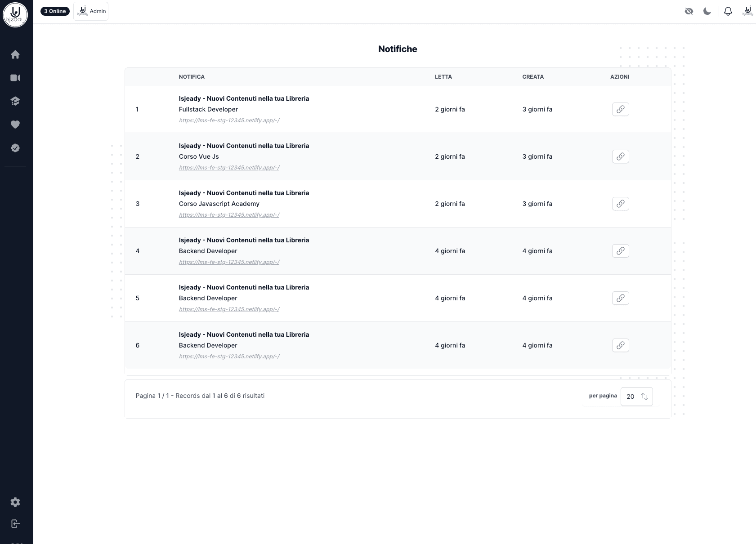This screenshot has height=544, width=756.
Task: Open link action for Fullstack Developer notification
Action: coord(620,109)
